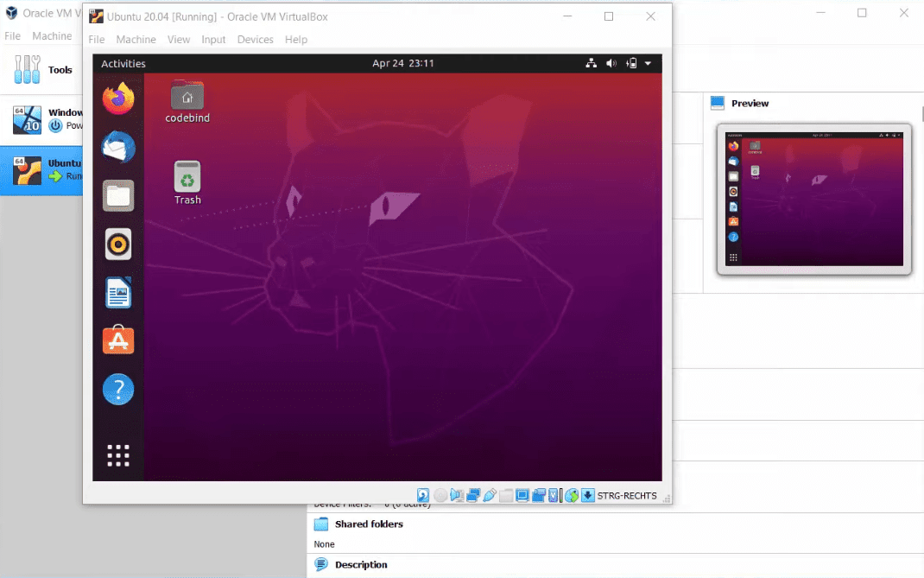Launch Rhythmbox music player from dock

click(x=117, y=245)
